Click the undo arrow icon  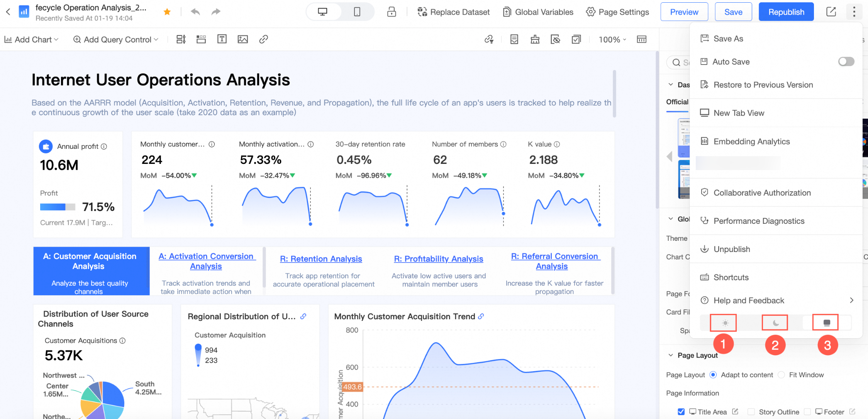[x=195, y=12]
